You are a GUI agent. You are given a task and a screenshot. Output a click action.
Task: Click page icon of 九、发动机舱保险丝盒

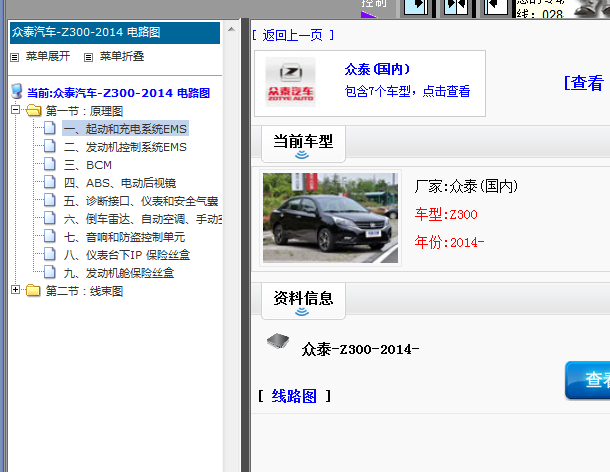pos(50,272)
